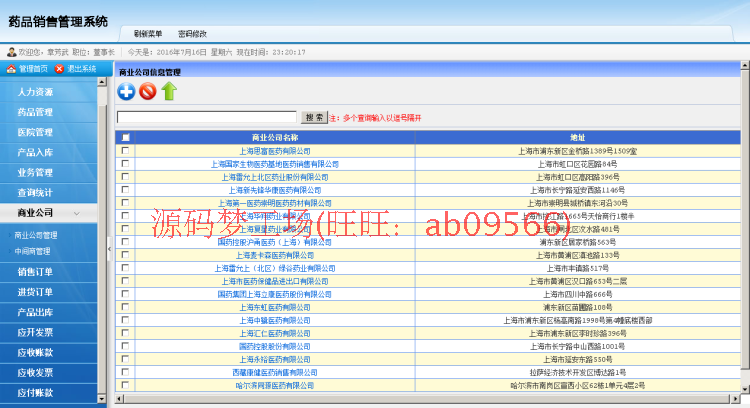Open company link 上海中魏医药有限公司
Screen dimensions: 750x408
(275, 320)
